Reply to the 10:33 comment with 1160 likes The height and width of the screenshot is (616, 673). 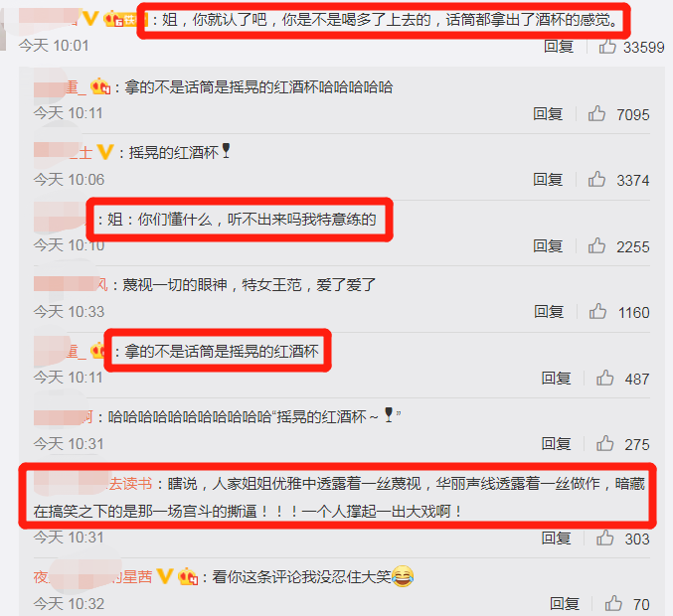tap(549, 312)
